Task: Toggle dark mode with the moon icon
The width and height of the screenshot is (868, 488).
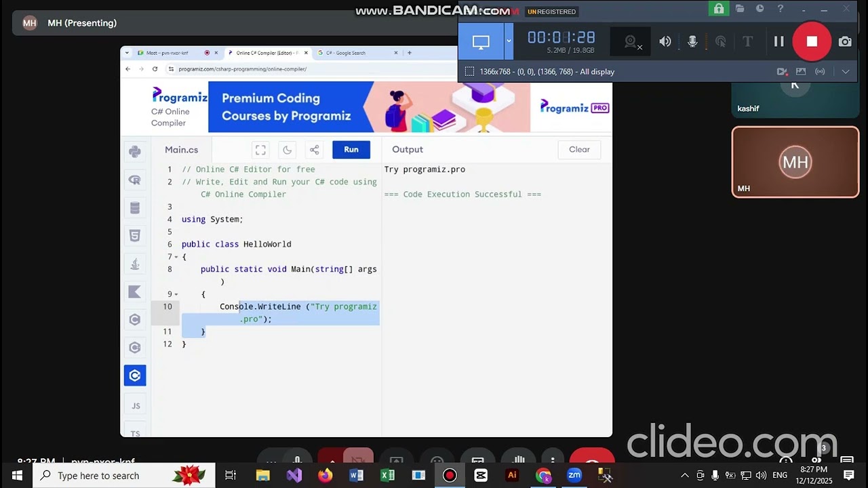Action: tap(288, 150)
